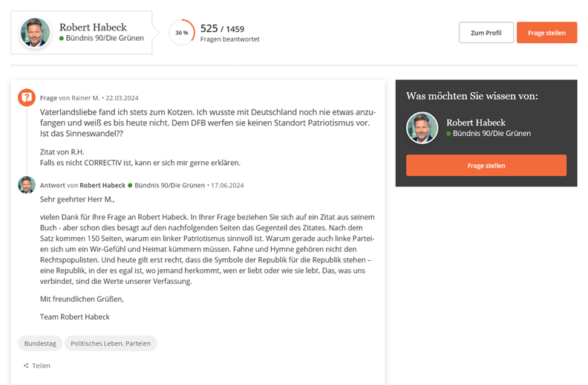Screen dimensions: 588x385
Task: Select the Politisches Leben, Parteien tag
Action: (x=111, y=343)
